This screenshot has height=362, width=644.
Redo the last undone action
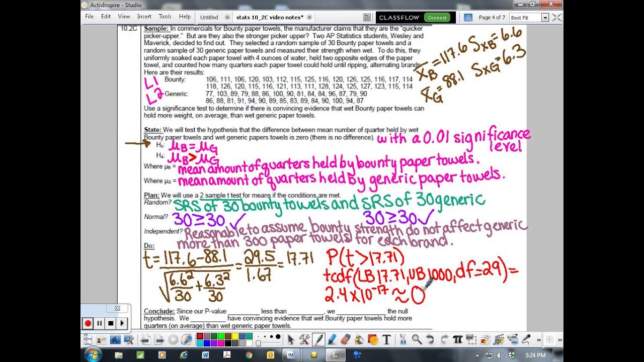pyautogui.click(x=444, y=339)
